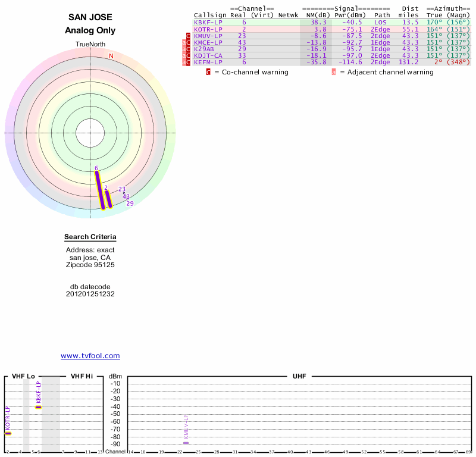
Task: Click the red N marker on the radar plot
Action: [x=111, y=56]
